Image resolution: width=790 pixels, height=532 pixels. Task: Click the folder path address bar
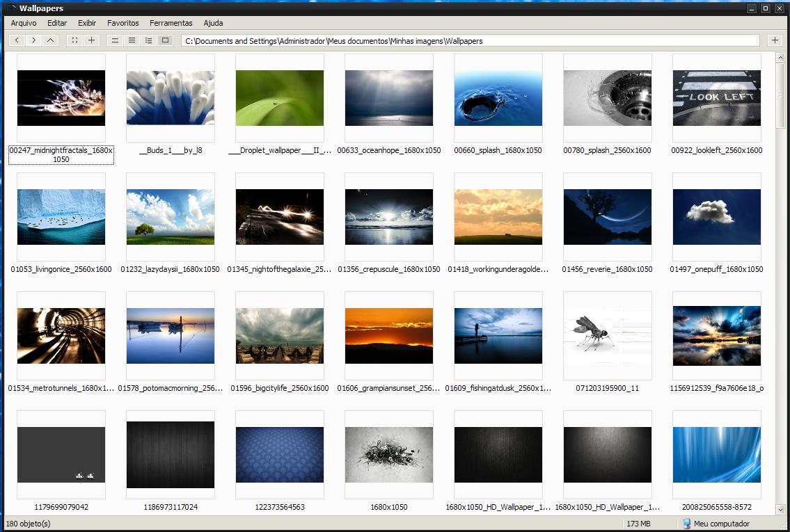click(470, 41)
